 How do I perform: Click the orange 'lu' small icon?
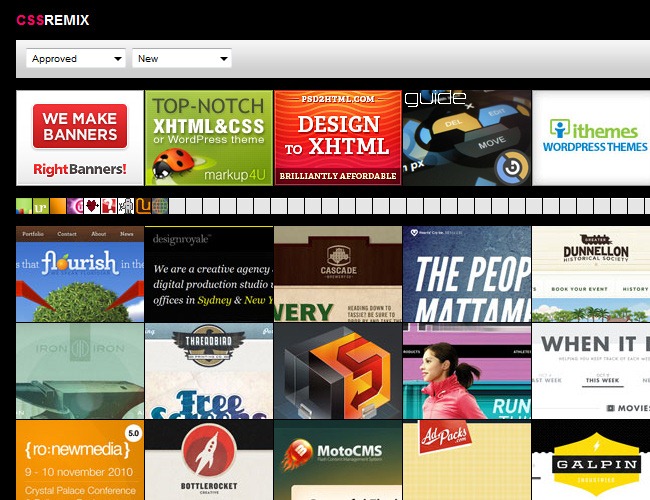click(143, 206)
